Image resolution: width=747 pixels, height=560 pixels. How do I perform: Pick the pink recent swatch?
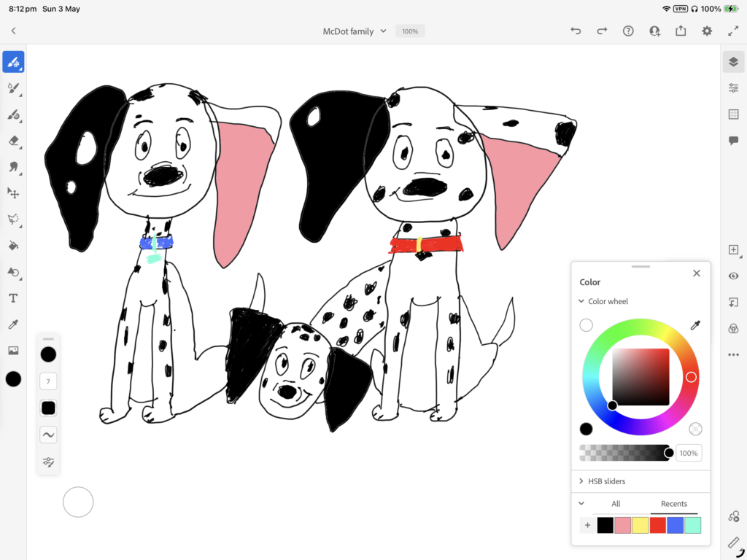click(x=623, y=525)
